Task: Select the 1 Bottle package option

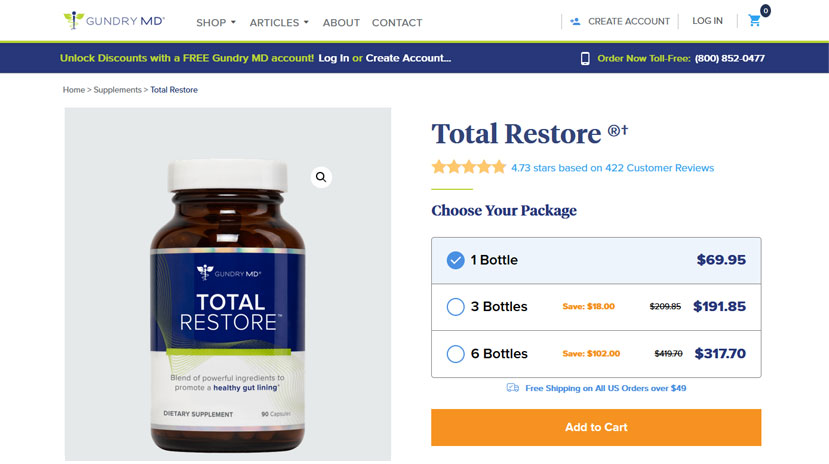Action: tap(596, 260)
